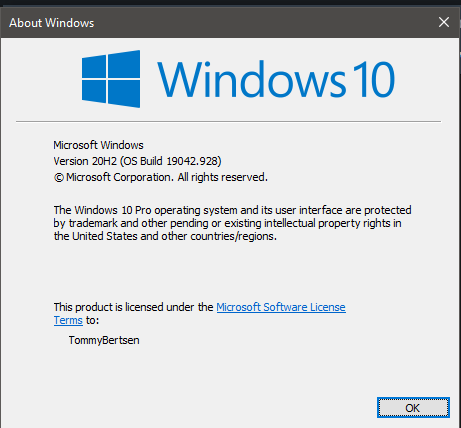Click the Microsoft Corporation rights reserved line
Image resolution: width=461 pixels, height=428 pixels.
161,177
